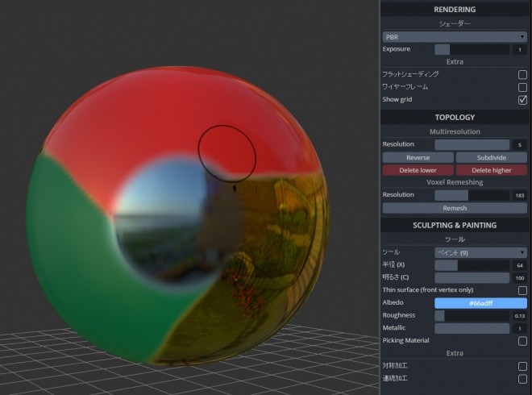Click the intensity value 100 field
The height and width of the screenshot is (395, 532).
click(x=520, y=278)
